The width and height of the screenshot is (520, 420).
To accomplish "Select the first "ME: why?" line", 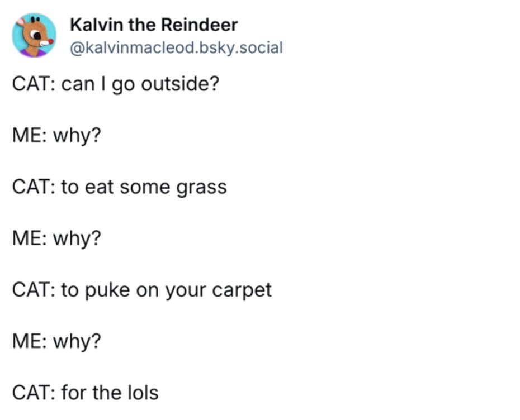I will (x=56, y=136).
